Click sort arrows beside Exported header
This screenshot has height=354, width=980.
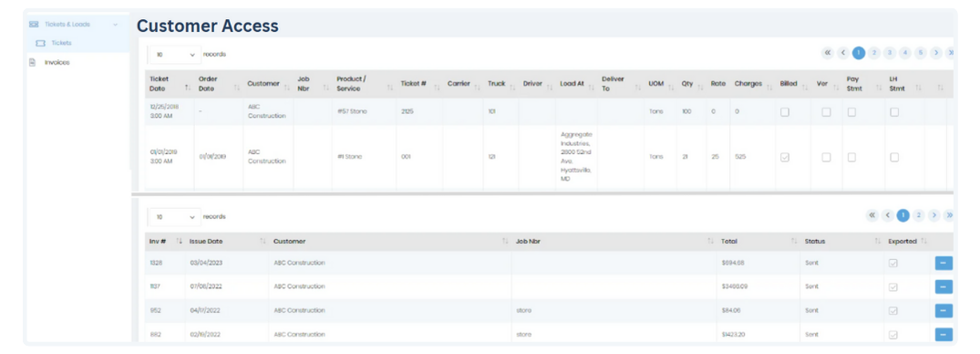[923, 242]
